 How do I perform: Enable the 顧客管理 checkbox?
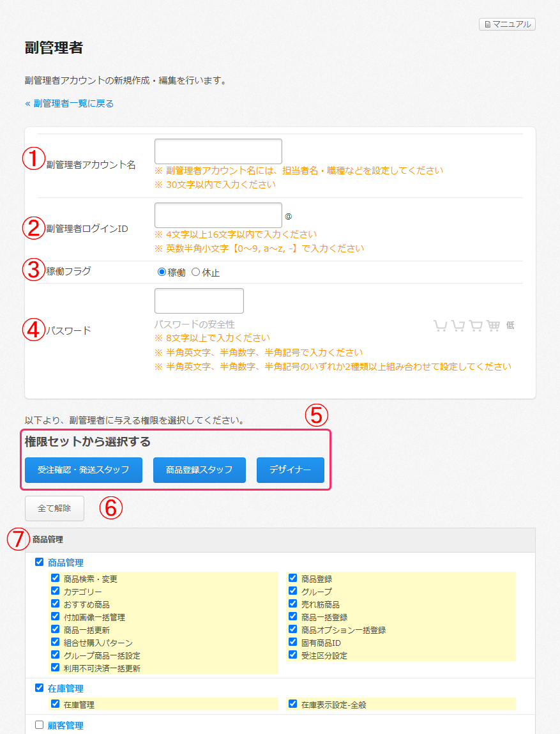(40, 725)
